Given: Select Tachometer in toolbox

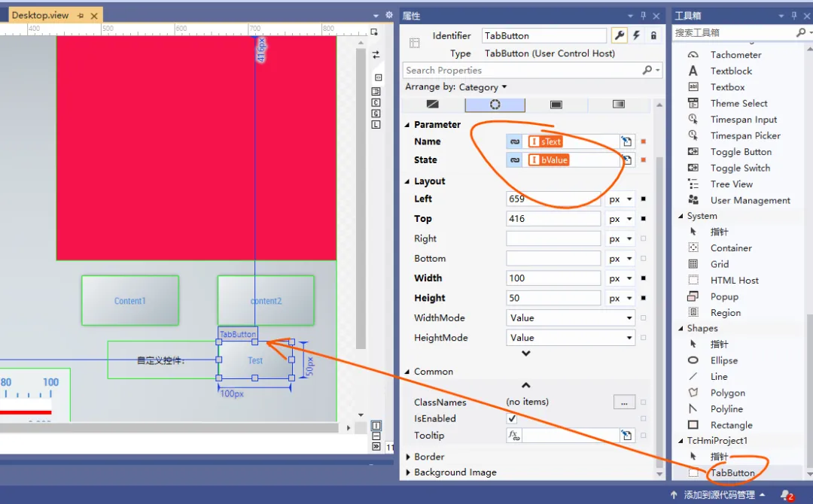Looking at the screenshot, I should [735, 55].
